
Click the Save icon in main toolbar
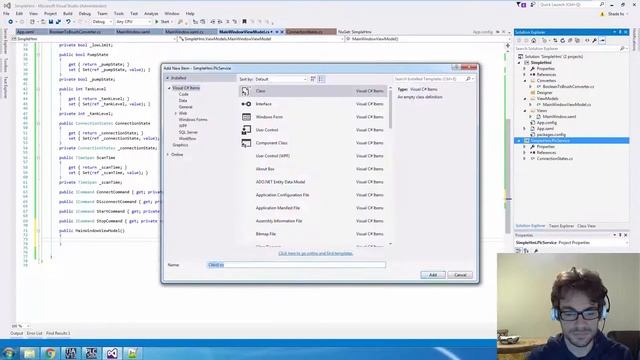(51, 22)
